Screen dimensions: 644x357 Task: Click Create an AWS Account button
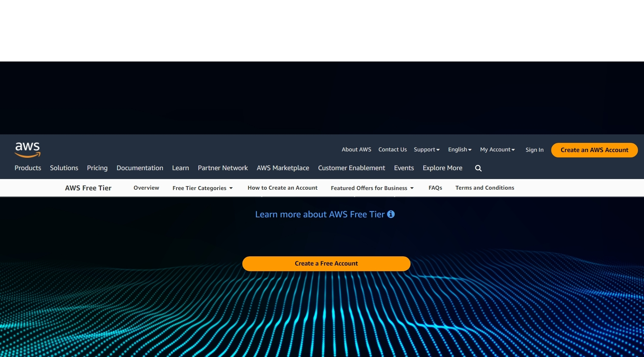click(594, 150)
